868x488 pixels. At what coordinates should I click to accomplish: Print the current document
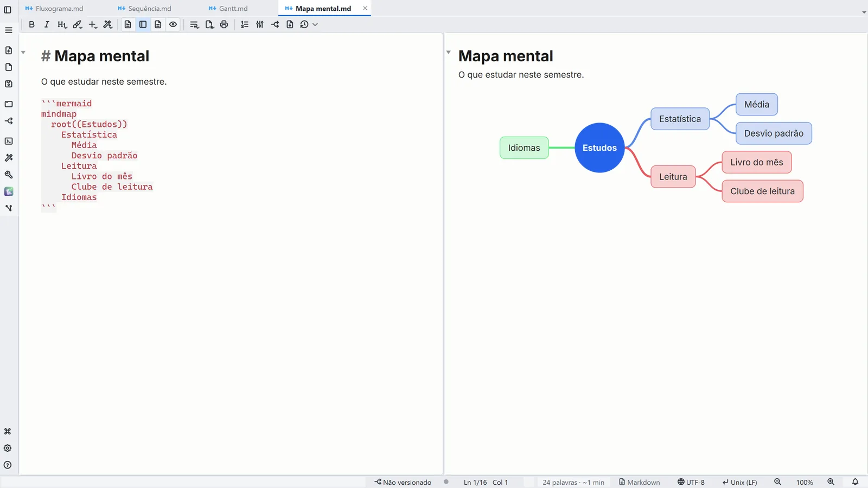click(224, 24)
